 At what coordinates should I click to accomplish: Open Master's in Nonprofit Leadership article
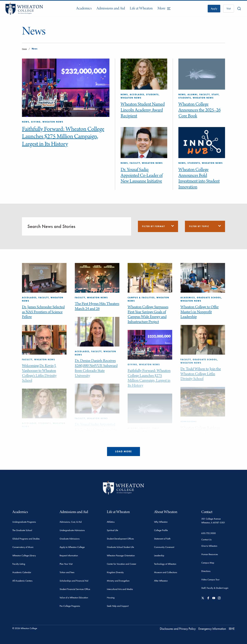[x=199, y=312]
